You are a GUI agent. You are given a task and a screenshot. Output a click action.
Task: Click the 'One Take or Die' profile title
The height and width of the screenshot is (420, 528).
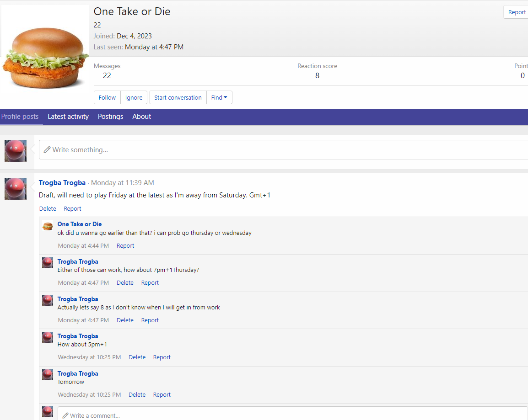132,11
